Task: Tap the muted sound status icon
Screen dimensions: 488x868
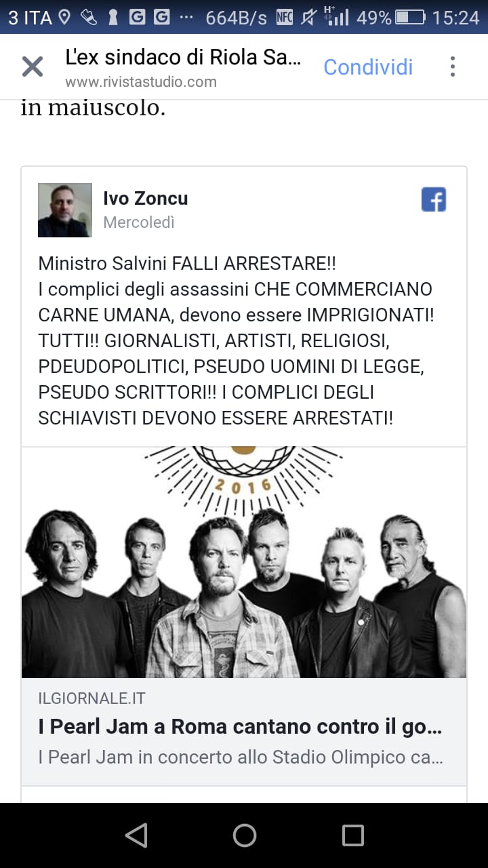Action: click(x=308, y=18)
